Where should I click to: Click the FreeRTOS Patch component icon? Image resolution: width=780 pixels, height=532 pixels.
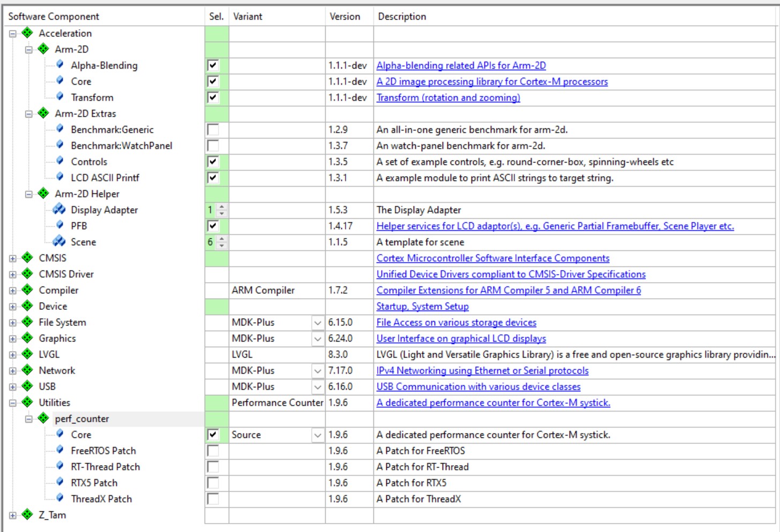60,450
